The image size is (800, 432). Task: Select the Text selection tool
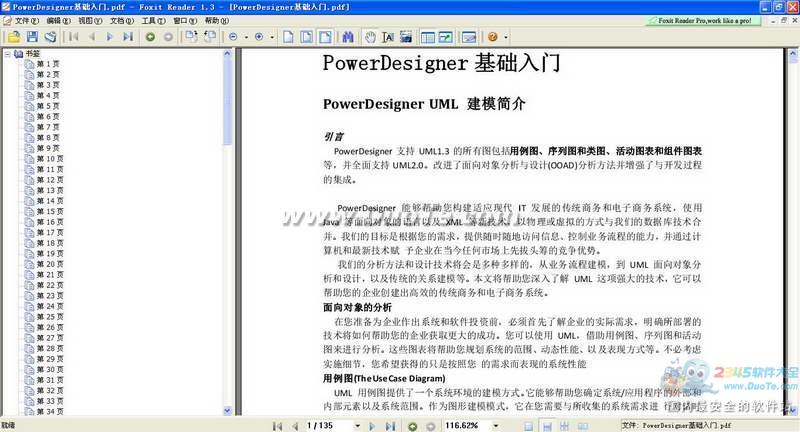pyautogui.click(x=388, y=37)
